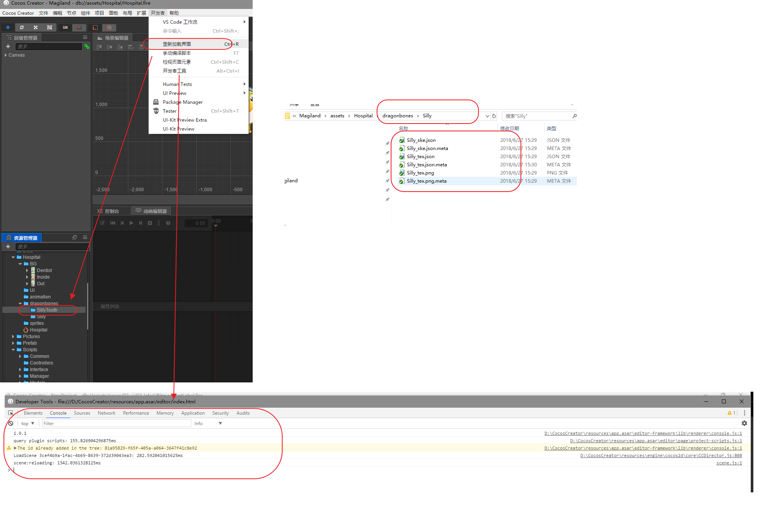
Task: Open the top context dropdown in console
Action: tap(28, 424)
